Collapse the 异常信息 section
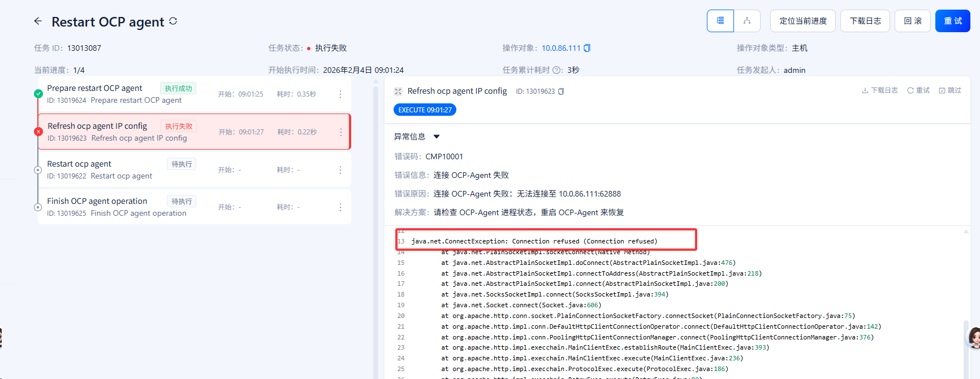Viewport: 980px width, 379px height. tap(436, 137)
